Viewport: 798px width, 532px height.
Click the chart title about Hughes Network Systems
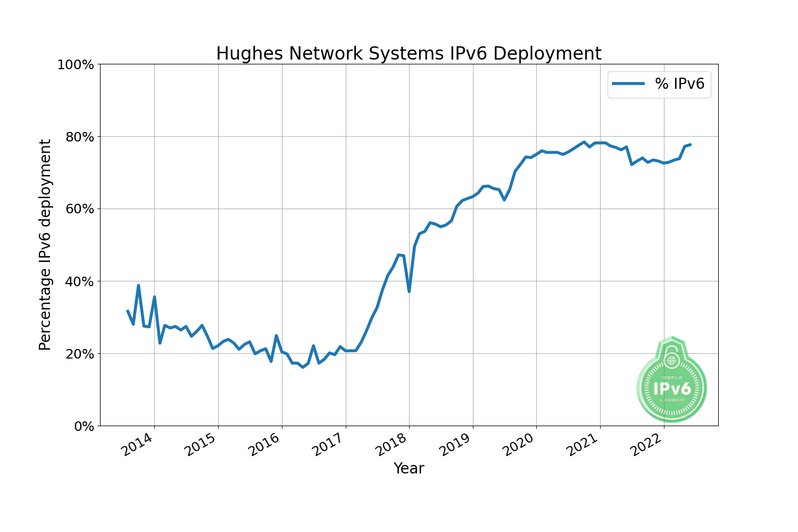click(409, 54)
